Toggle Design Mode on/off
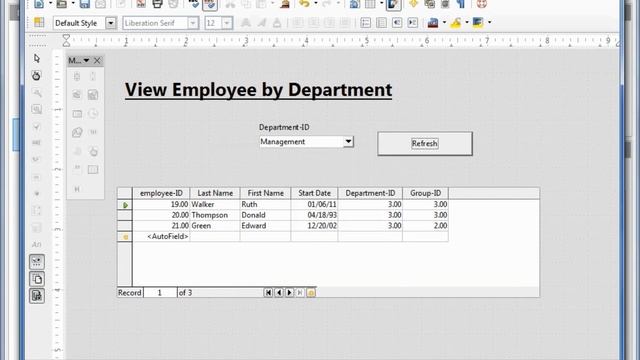640x360 pixels. [x=37, y=75]
